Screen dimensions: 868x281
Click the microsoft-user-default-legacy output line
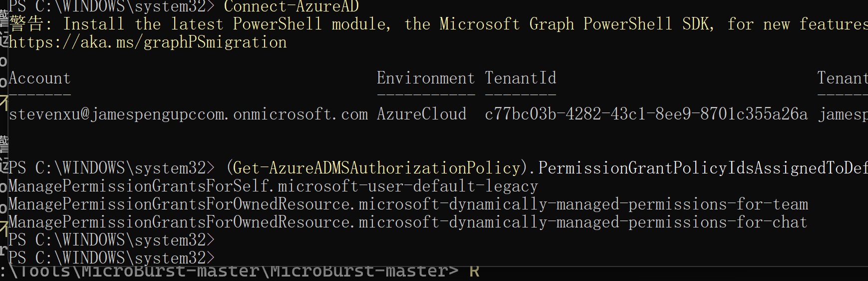click(x=274, y=186)
